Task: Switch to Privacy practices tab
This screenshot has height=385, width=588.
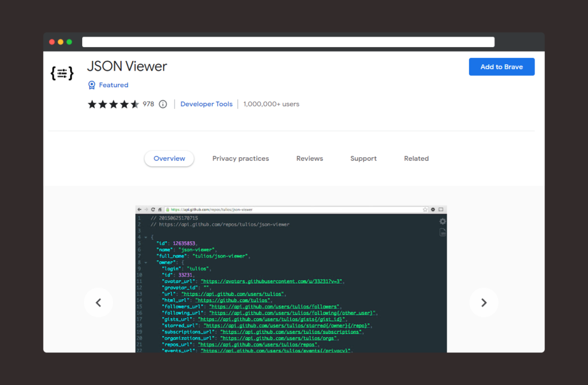Action: click(241, 158)
